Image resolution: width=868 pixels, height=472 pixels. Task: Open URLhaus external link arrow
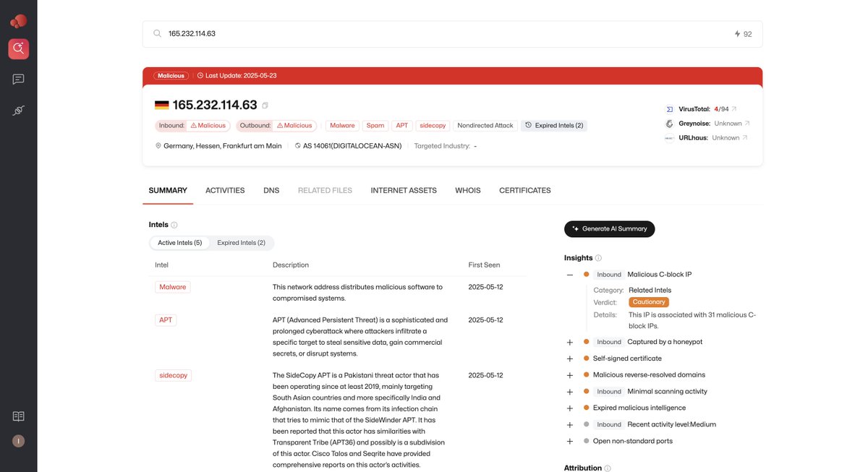click(x=745, y=137)
